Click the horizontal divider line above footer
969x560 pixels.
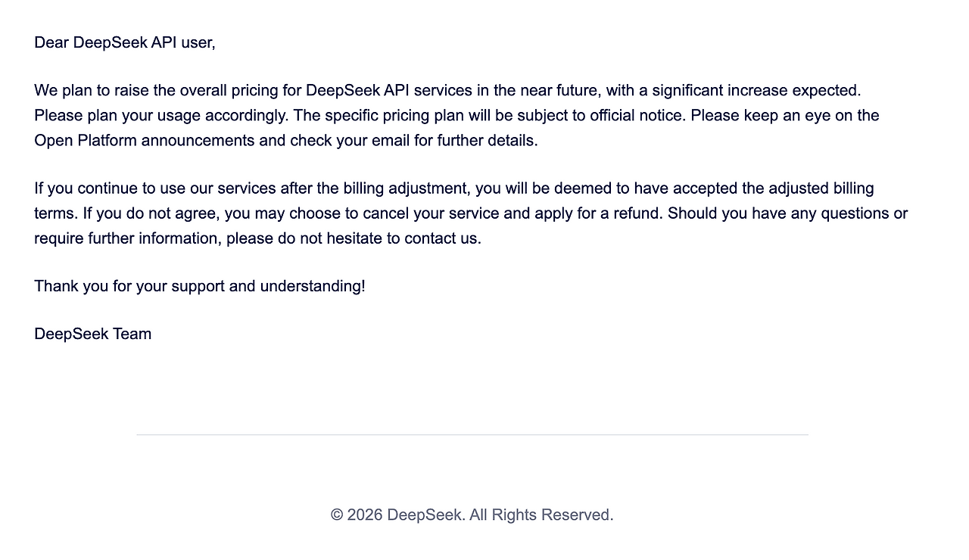point(472,435)
